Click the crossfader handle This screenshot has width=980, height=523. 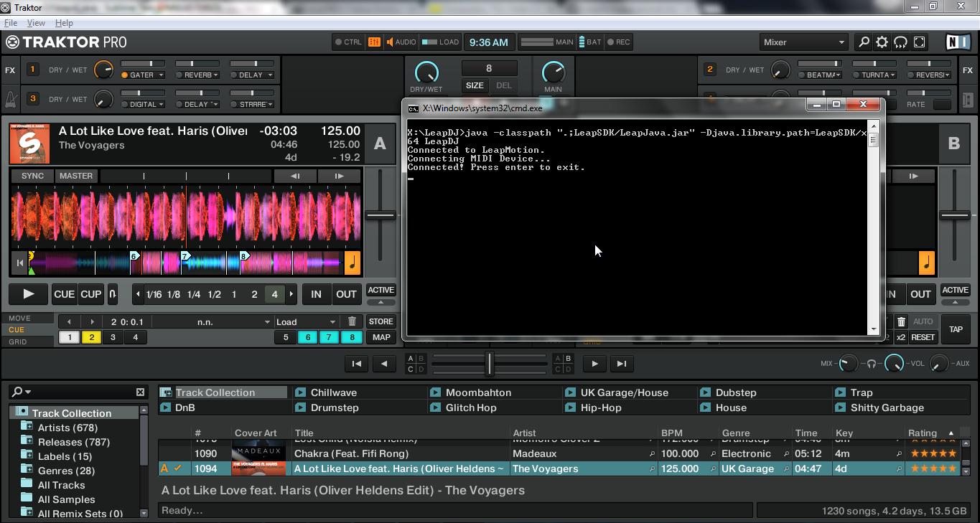click(x=490, y=364)
